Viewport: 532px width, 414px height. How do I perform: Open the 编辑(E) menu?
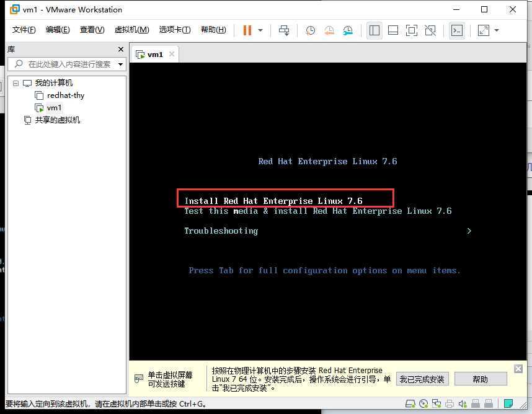pos(58,30)
